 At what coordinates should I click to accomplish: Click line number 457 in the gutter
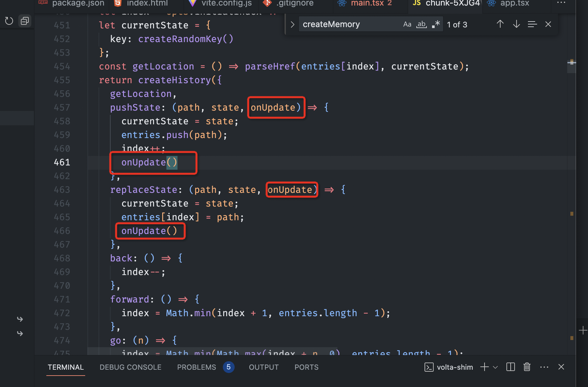click(62, 107)
